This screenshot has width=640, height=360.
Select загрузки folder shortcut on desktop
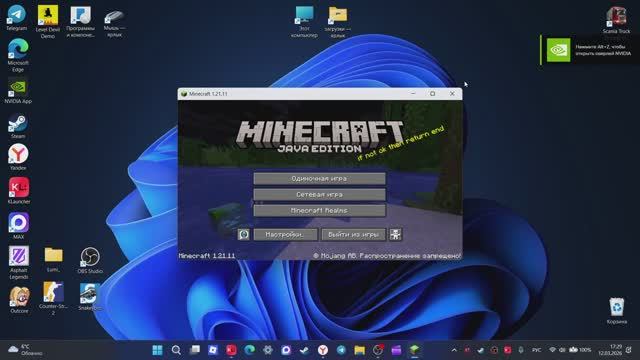pos(338,22)
